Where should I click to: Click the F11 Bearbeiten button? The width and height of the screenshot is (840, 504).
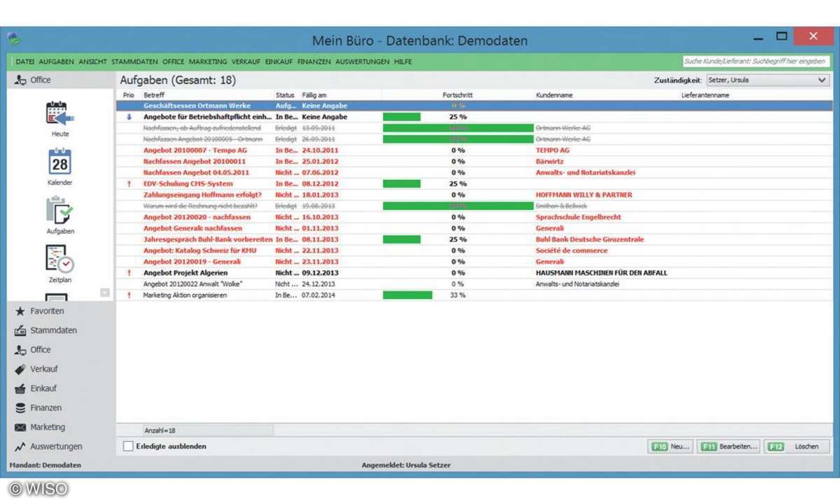coord(728,446)
